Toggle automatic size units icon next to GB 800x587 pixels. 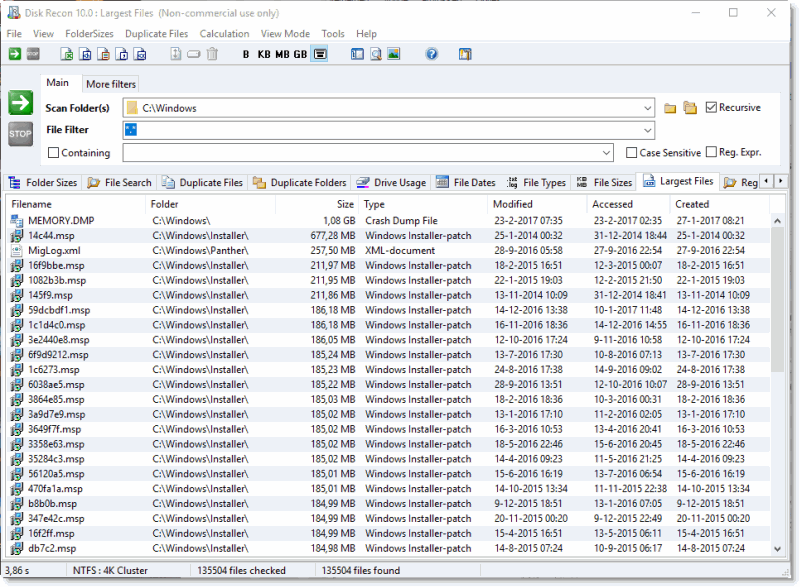[x=320, y=54]
